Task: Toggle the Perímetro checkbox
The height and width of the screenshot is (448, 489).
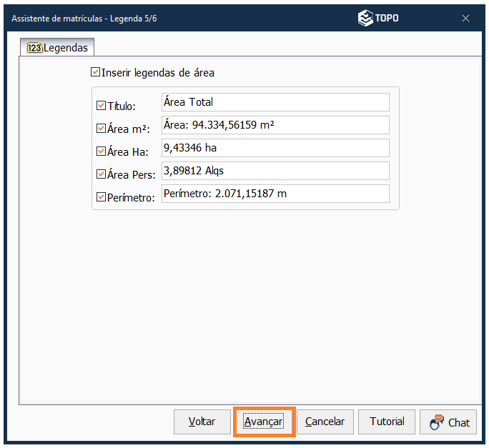Action: [x=101, y=197]
